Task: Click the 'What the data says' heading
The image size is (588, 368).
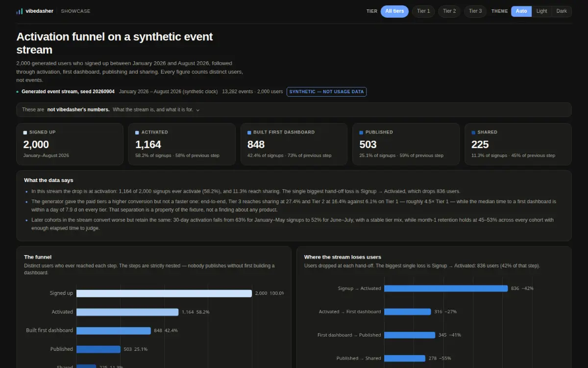Action: click(49, 181)
